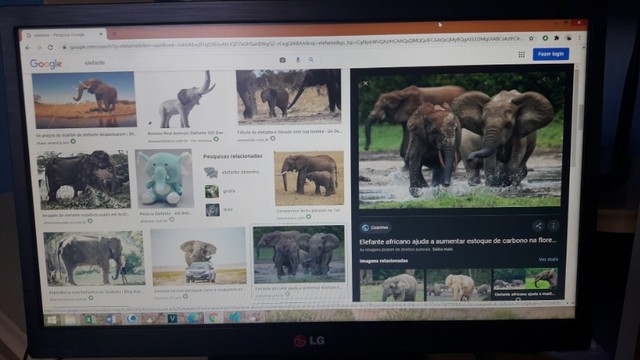This screenshot has height=360, width=640.
Task: Open the Chrome extensions puzzle icon
Action: click(x=556, y=38)
